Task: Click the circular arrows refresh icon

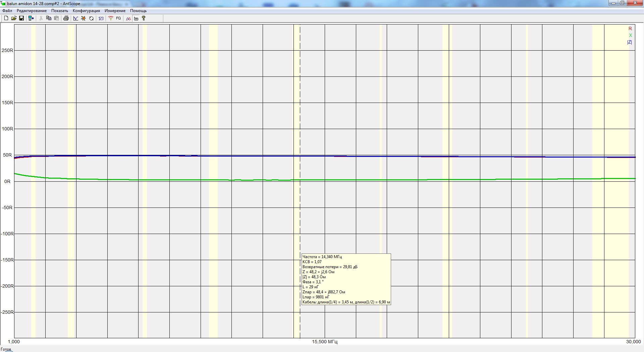Action: [91, 18]
